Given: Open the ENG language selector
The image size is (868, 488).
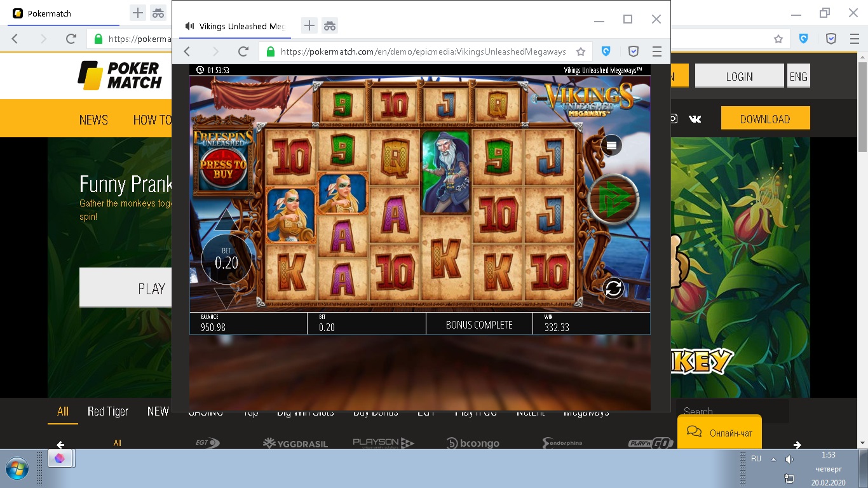Looking at the screenshot, I should (798, 76).
